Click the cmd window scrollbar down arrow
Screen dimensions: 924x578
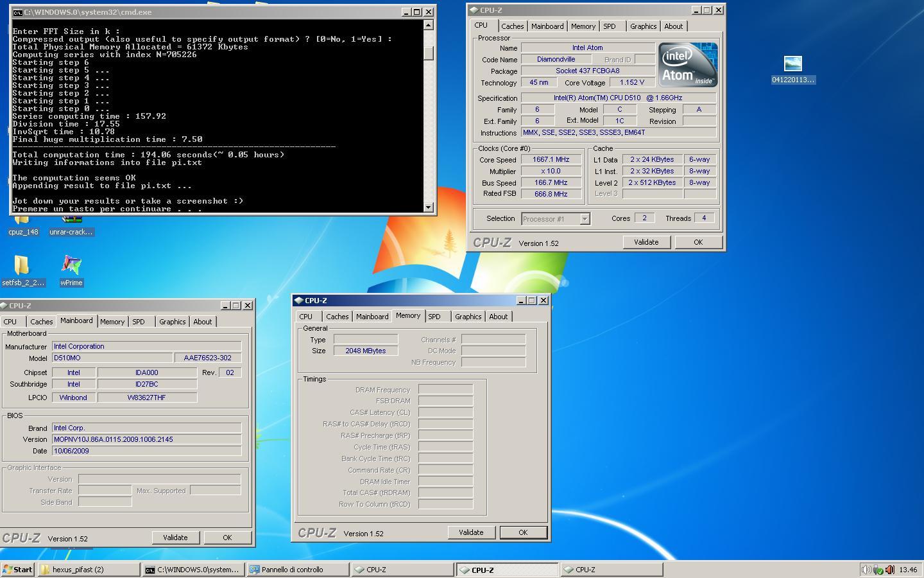pos(429,207)
